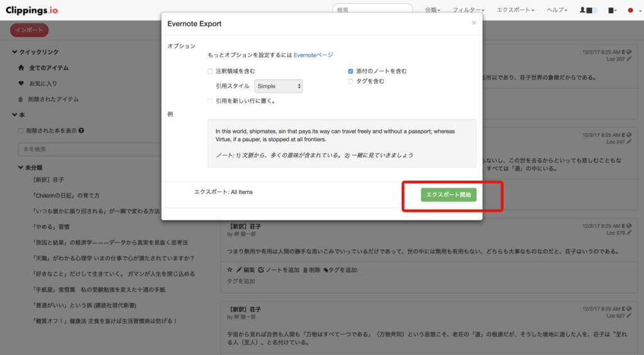Toggle 削除された本を表示 checkbox
Image resolution: width=644 pixels, height=355 pixels.
[x=21, y=131]
